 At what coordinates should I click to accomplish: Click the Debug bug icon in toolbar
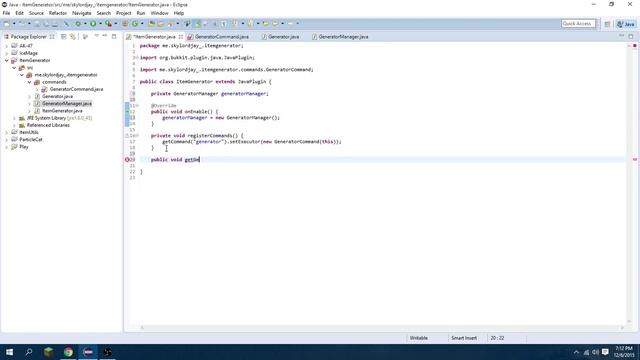coord(78,24)
